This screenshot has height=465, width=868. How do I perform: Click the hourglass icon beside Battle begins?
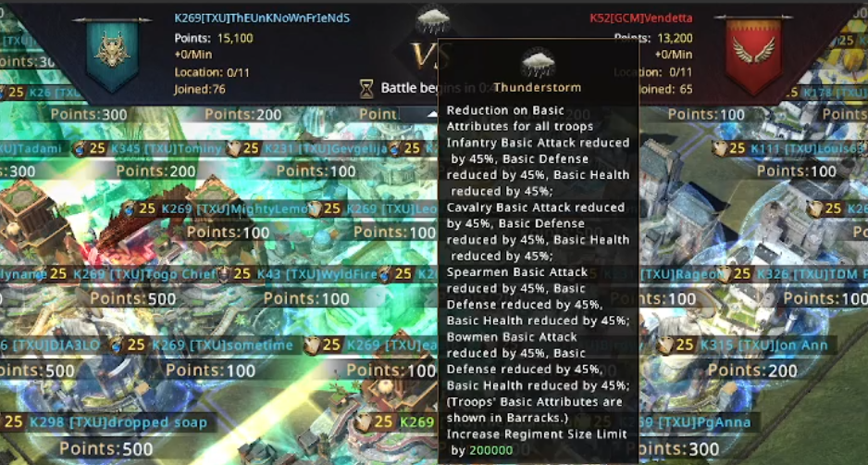[x=366, y=89]
